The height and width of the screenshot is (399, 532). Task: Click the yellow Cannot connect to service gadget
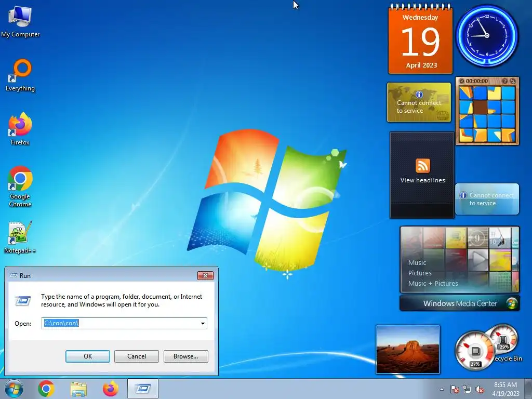[x=419, y=102]
